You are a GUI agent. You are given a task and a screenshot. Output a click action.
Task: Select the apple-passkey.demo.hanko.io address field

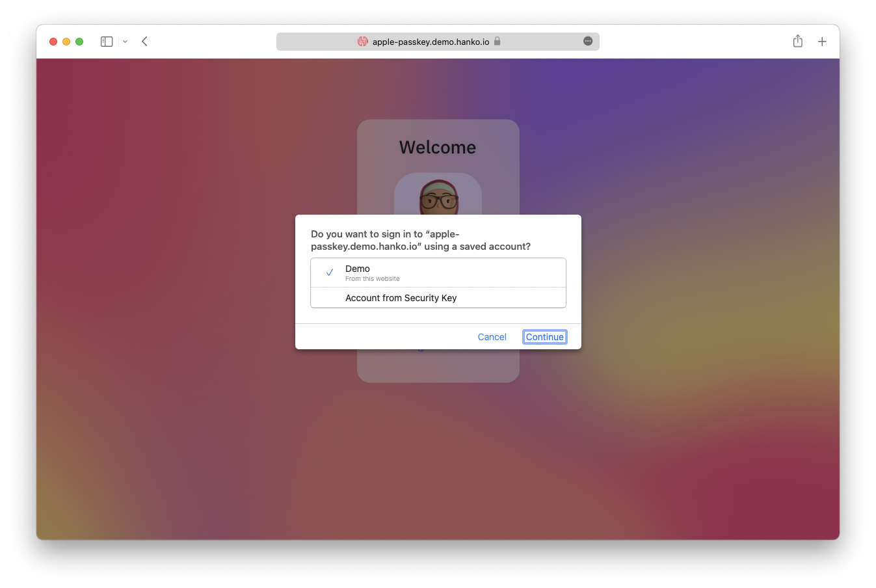point(438,42)
